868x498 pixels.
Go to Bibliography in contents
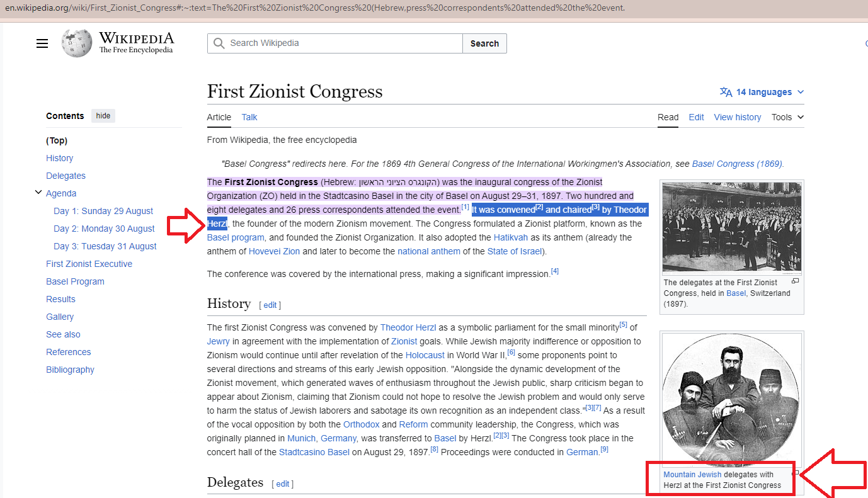click(x=71, y=370)
